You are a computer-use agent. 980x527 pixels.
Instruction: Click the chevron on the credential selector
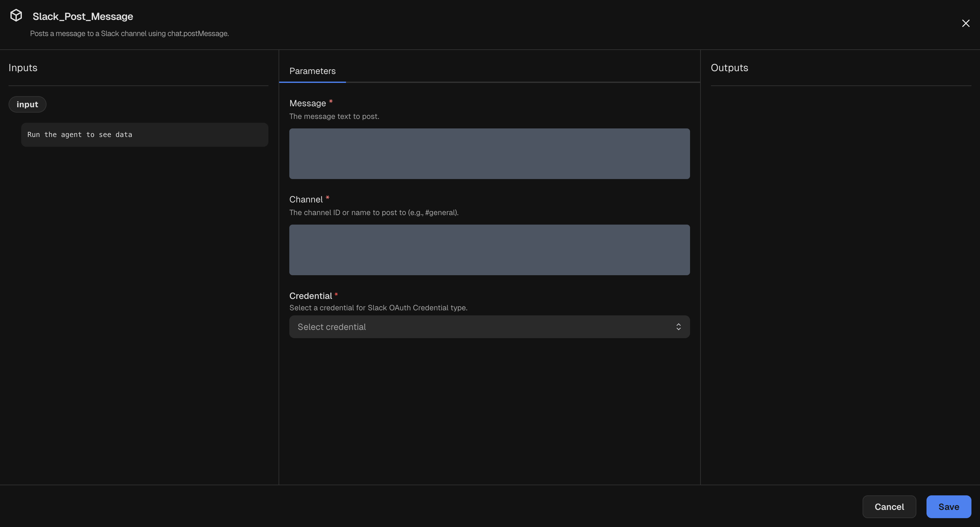click(679, 327)
